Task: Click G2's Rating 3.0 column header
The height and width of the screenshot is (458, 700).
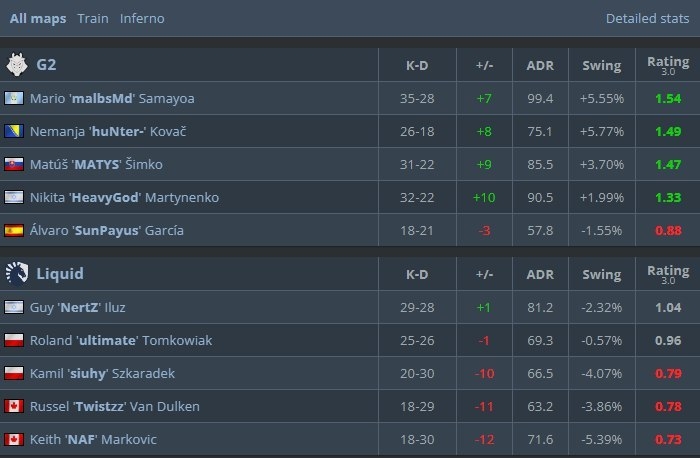Action: click(668, 65)
